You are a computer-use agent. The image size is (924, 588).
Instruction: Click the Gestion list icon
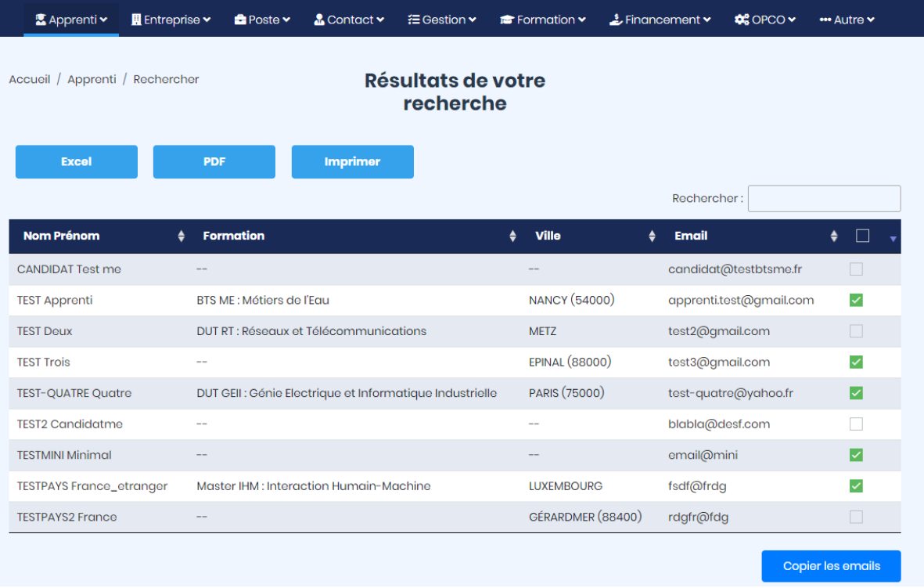pyautogui.click(x=414, y=20)
